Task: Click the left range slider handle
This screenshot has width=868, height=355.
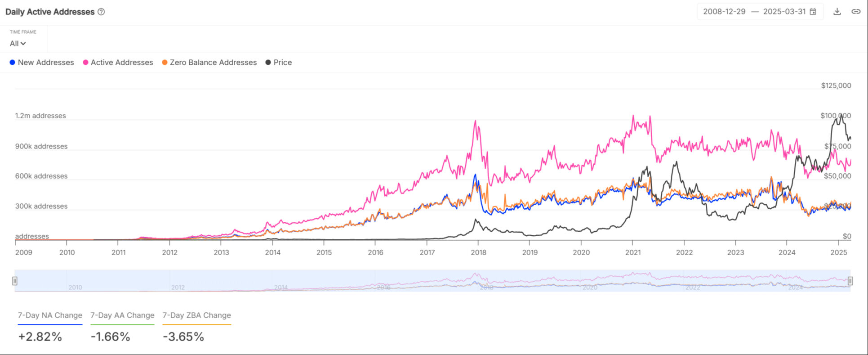Action: tap(15, 281)
